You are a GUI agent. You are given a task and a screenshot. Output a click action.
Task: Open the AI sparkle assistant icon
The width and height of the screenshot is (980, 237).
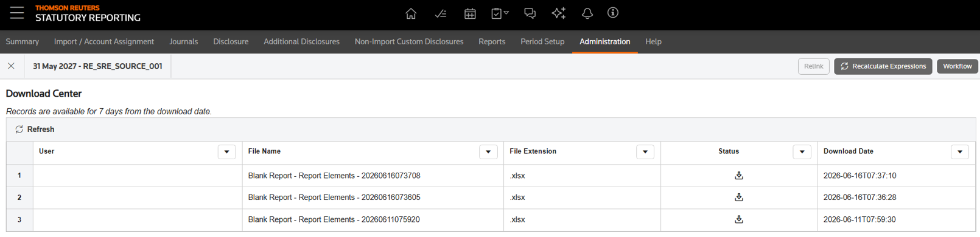[x=558, y=13]
